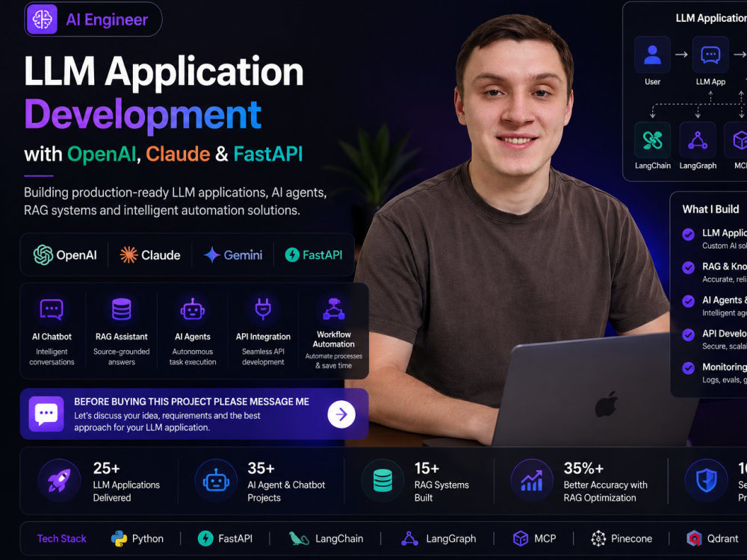The image size is (747, 560).
Task: Click the LangChain icon in flow diagram
Action: 652,140
